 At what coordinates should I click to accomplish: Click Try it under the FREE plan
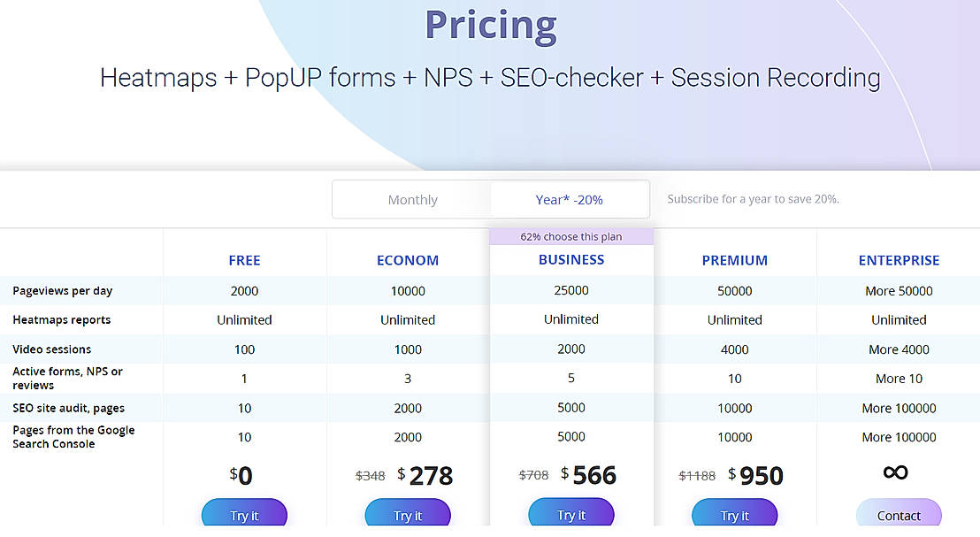(244, 514)
